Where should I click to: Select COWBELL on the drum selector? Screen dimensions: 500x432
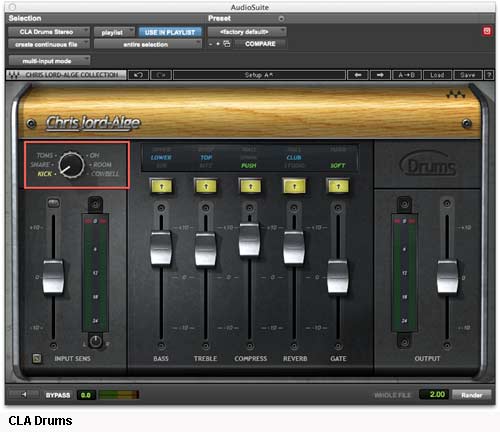(105, 174)
